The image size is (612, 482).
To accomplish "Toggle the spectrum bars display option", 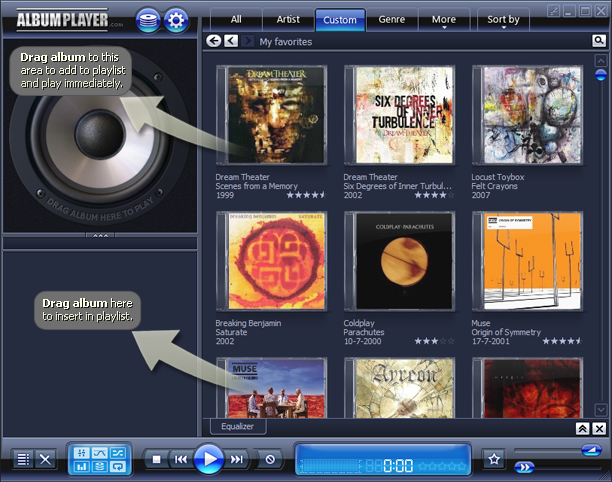I will [82, 466].
